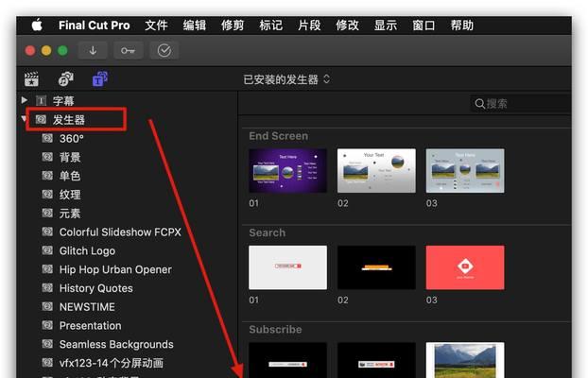Screen dimensions: 588x378
Task: Open the 片段 menu
Action: click(x=309, y=26)
